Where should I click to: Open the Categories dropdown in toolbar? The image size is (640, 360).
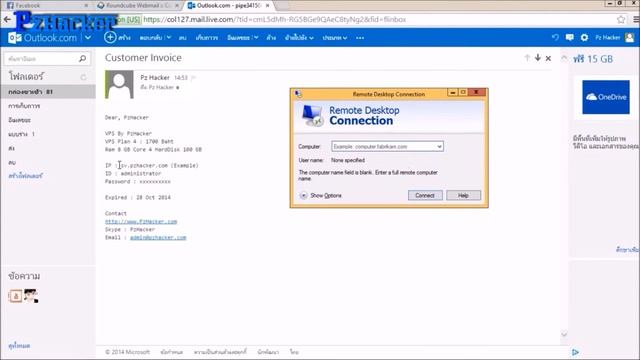pos(335,38)
